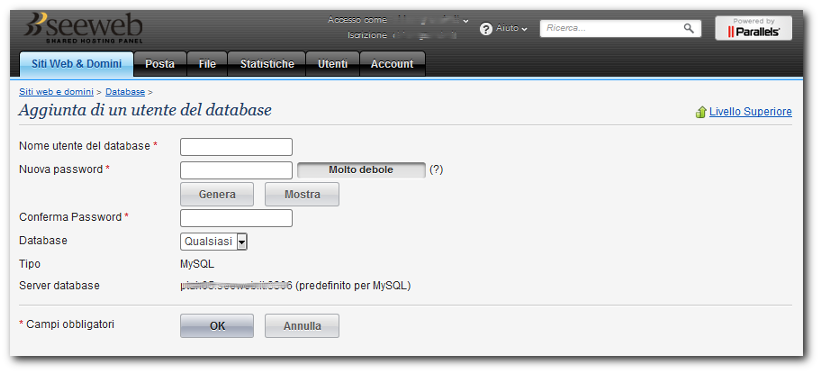Switch to the File tab
The image size is (820, 373).
[207, 64]
